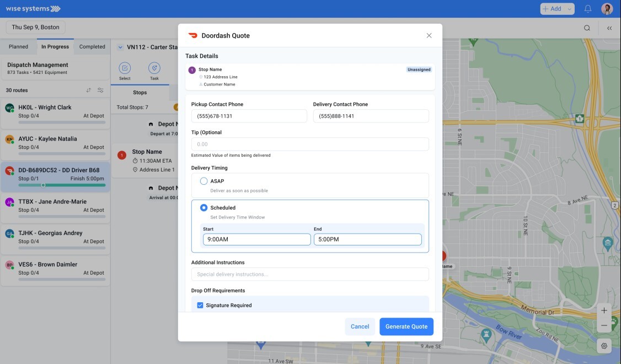Click AYUC Kaylee Natalia progress bar
Viewport: 621px width, 364px height.
pyautogui.click(x=62, y=154)
